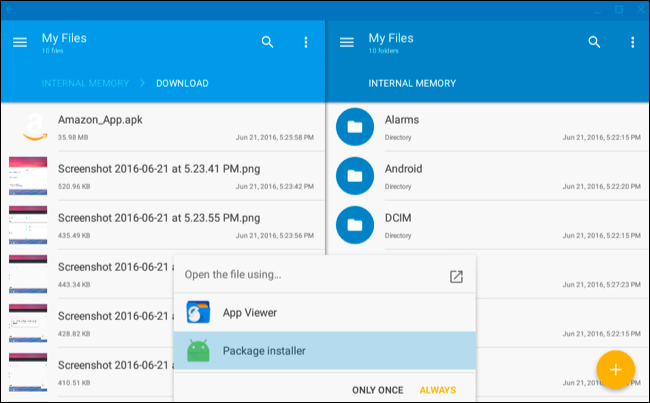Open overflow menu of right Internal Memory pane
The width and height of the screenshot is (650, 403).
(633, 42)
